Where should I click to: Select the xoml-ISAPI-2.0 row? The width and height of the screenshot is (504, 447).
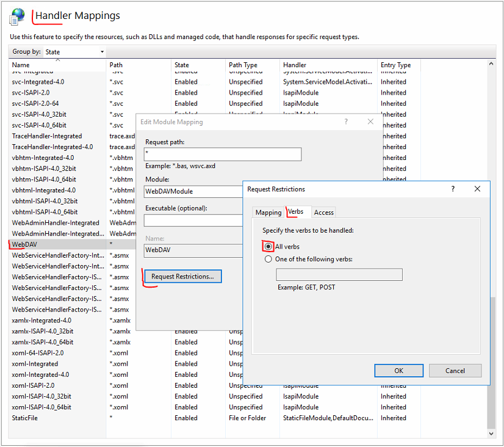point(33,385)
